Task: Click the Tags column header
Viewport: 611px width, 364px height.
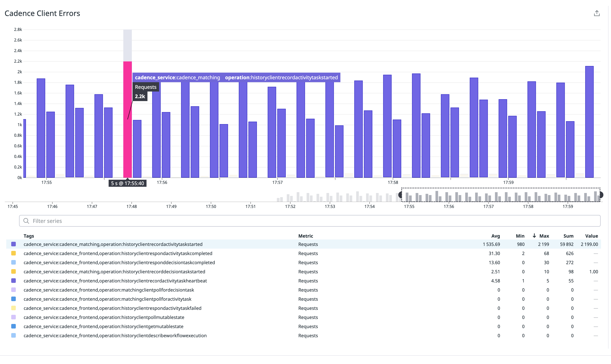Action: (x=29, y=236)
